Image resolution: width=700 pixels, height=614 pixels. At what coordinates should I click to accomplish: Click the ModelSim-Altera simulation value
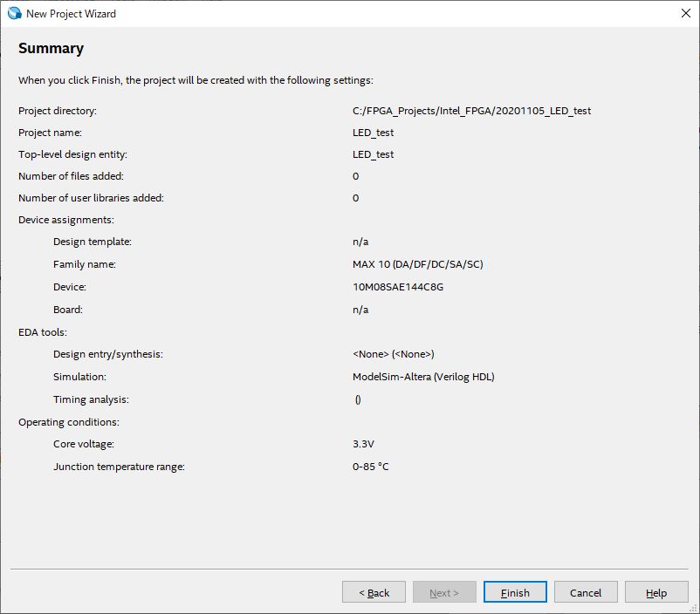click(424, 377)
